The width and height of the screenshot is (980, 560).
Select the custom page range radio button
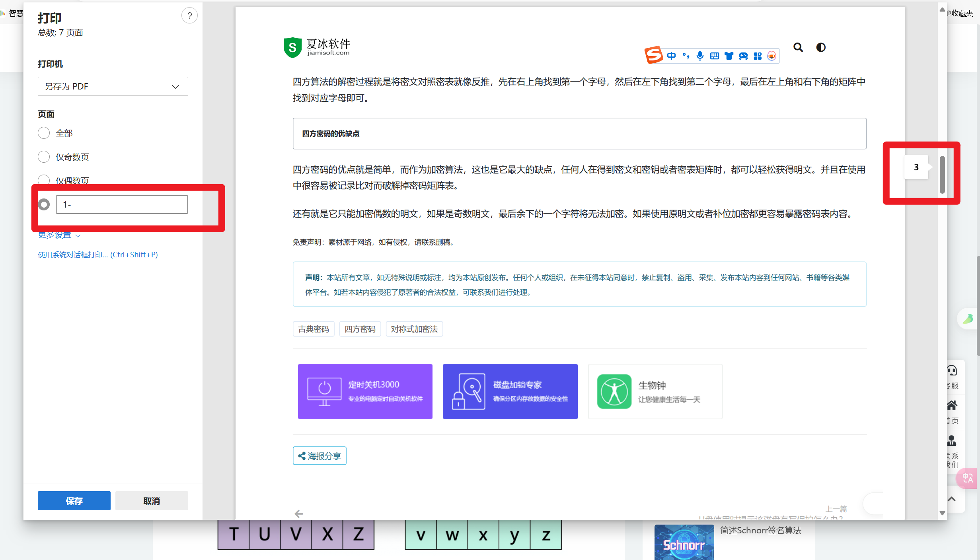tap(44, 204)
